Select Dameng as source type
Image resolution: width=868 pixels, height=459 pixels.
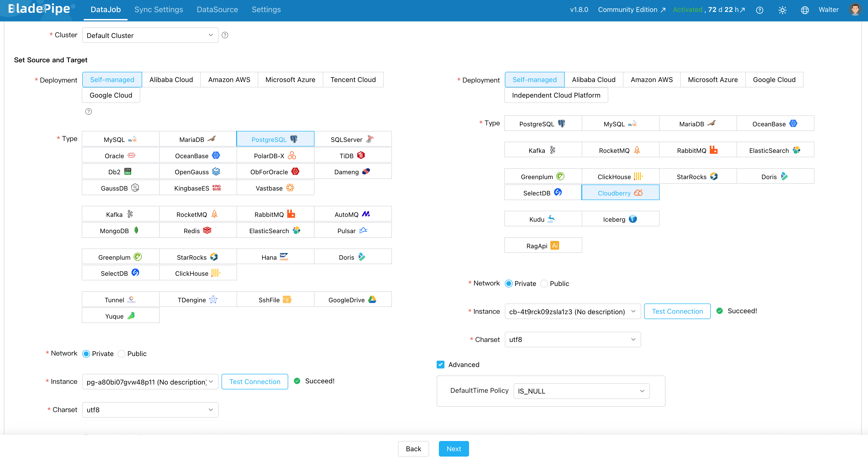click(x=353, y=172)
